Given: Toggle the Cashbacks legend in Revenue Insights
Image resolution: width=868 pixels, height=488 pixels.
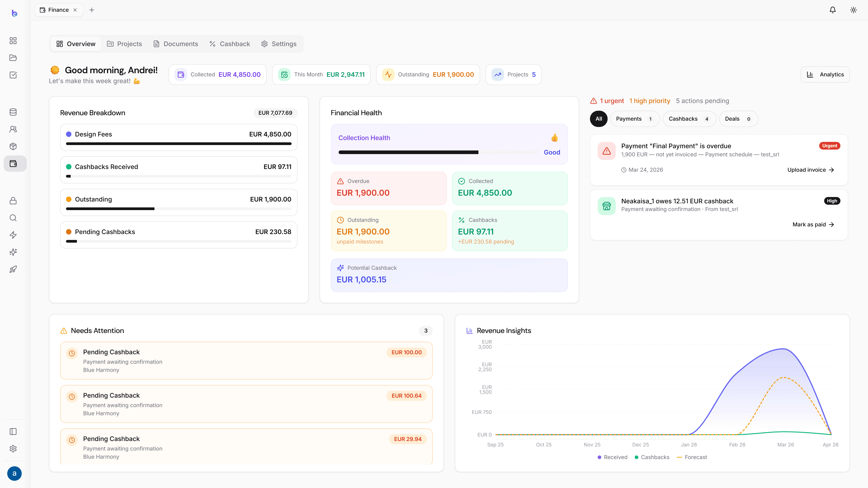Looking at the screenshot, I should pos(652,457).
